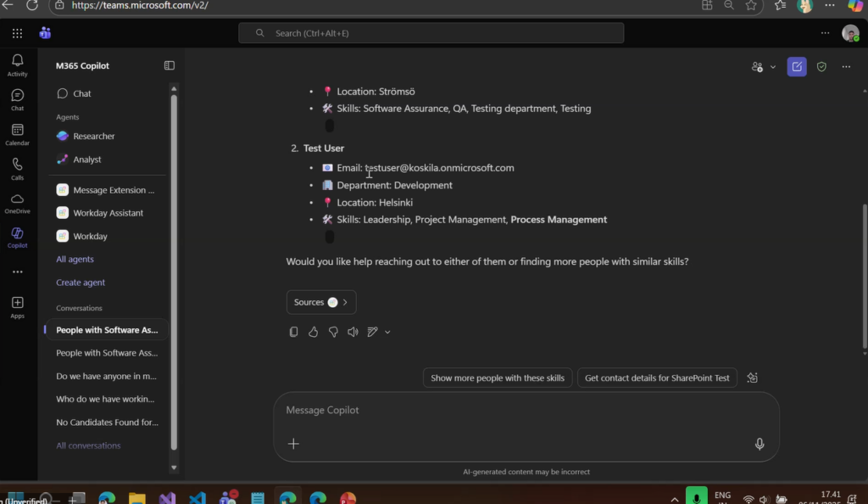Viewport: 868px width, 504px height.
Task: Open the Do we have anyone in m... conversation
Action: coord(107,376)
